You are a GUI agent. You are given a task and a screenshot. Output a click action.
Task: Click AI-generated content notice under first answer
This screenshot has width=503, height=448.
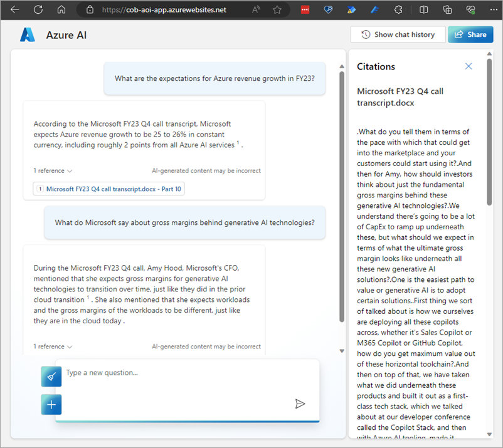coord(206,170)
